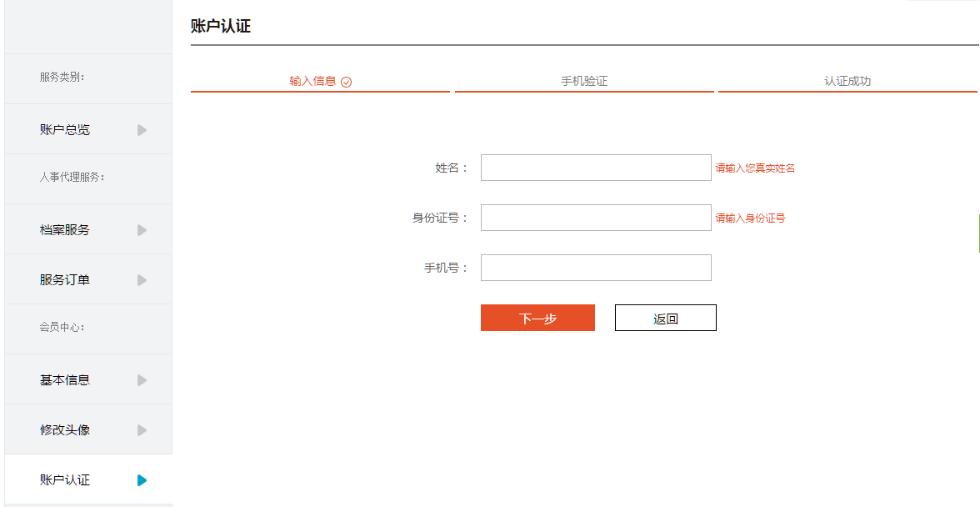Select 账户认证 sidebar entry
Image resolution: width=980 pixels, height=507 pixels.
(88, 479)
